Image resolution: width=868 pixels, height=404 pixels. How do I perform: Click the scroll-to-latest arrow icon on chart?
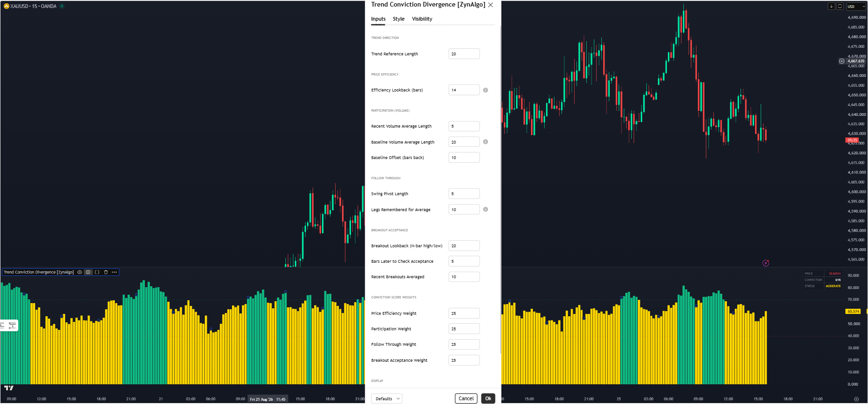[x=831, y=6]
